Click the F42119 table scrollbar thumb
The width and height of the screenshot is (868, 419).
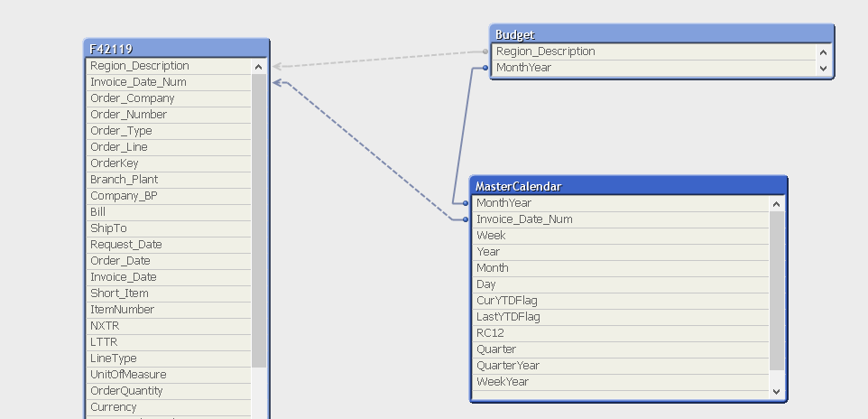(259, 220)
